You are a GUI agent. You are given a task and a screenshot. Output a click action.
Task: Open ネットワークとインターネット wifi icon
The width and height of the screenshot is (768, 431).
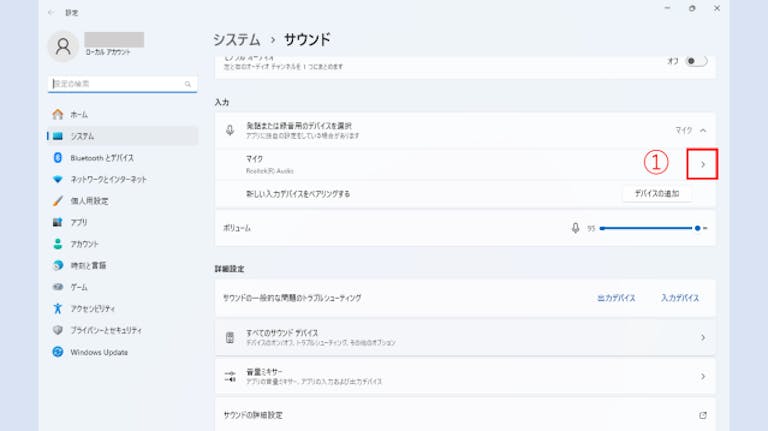[x=58, y=179]
